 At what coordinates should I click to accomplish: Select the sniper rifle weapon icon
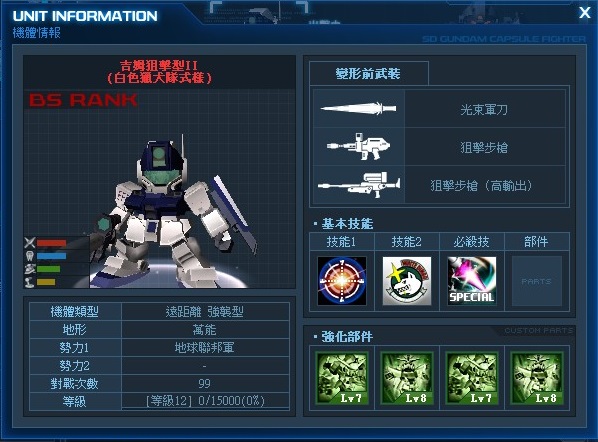click(x=359, y=146)
